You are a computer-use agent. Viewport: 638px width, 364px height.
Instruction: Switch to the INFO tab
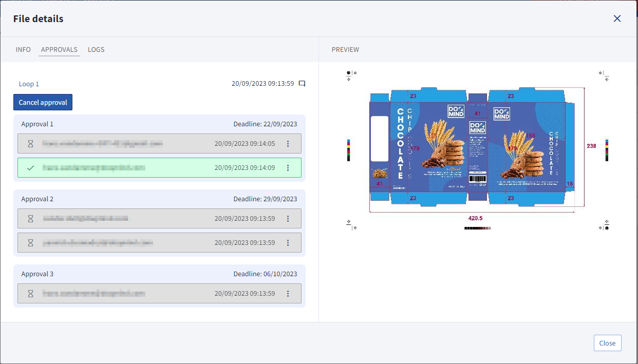23,50
